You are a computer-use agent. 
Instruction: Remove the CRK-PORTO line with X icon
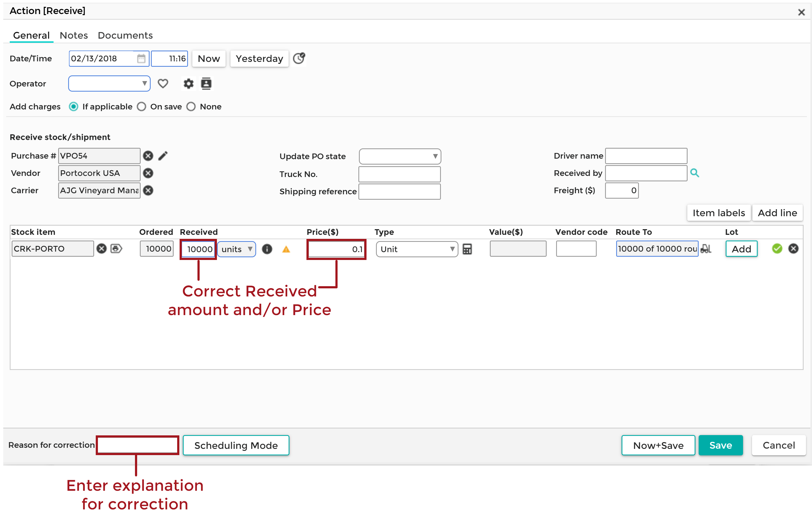tap(793, 249)
